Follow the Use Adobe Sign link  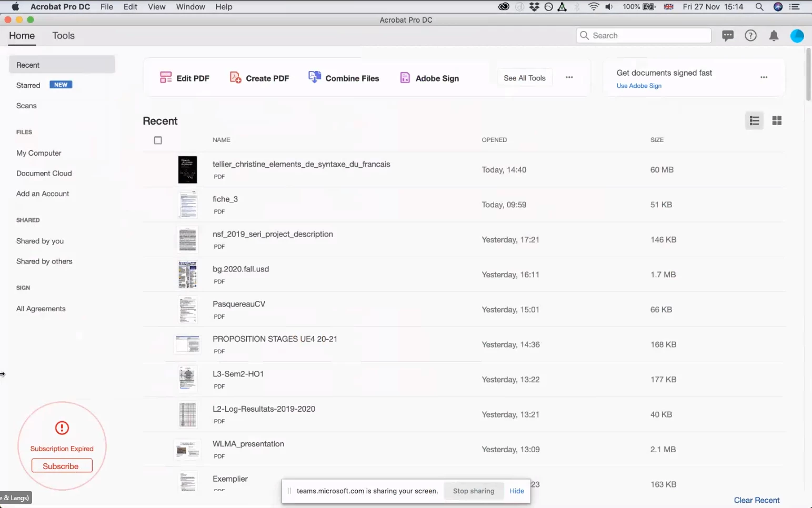pos(639,86)
